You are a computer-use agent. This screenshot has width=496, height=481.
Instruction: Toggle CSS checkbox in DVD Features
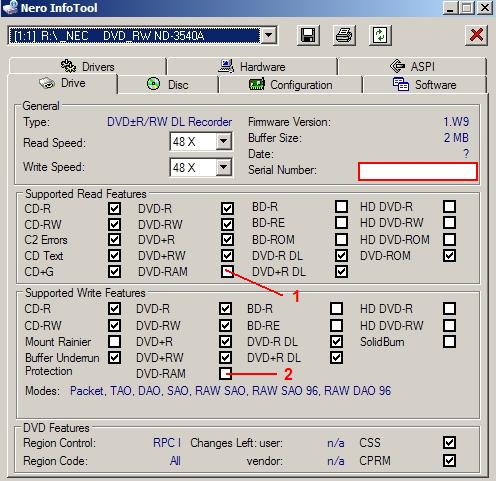point(449,443)
